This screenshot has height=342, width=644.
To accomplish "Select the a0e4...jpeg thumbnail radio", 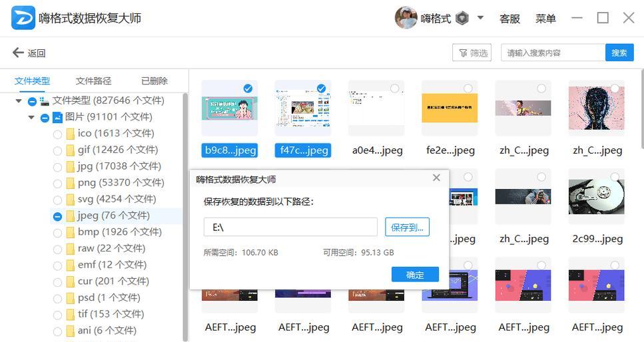I will (x=395, y=88).
